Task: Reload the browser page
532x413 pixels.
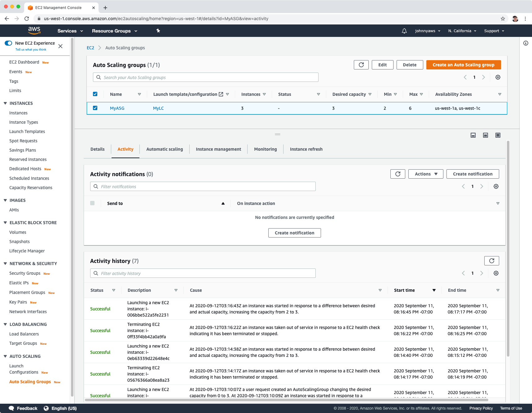Action: pos(27,19)
